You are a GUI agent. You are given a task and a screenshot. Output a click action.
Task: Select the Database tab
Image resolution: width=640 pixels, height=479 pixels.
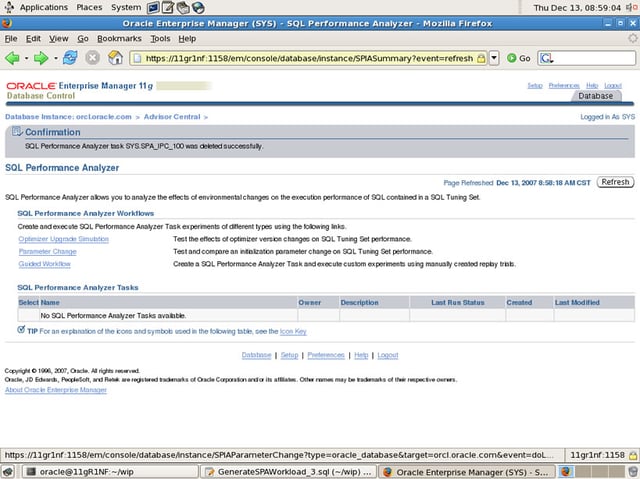[596, 96]
